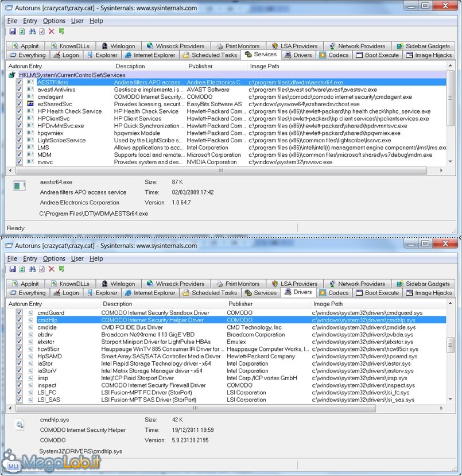Uncheck the avast! Antivirus service checkbox

click(x=20, y=90)
